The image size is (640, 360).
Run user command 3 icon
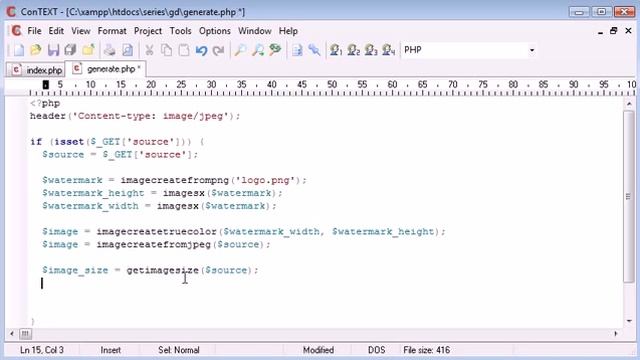[371, 50]
